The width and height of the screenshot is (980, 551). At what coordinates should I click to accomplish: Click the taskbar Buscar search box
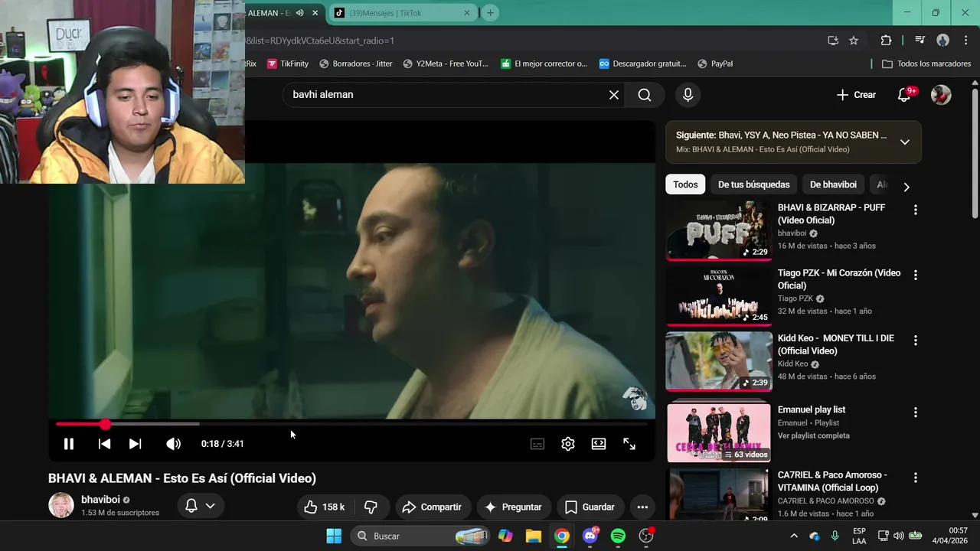click(420, 536)
